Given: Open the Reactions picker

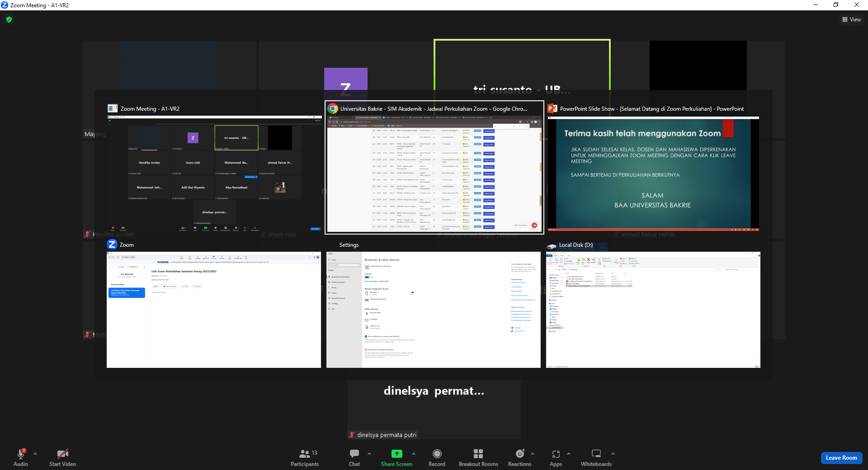Looking at the screenshot, I should [x=520, y=457].
